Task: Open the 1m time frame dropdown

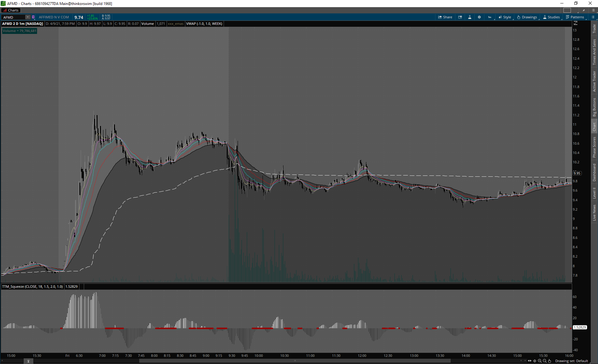Action: pos(490,17)
